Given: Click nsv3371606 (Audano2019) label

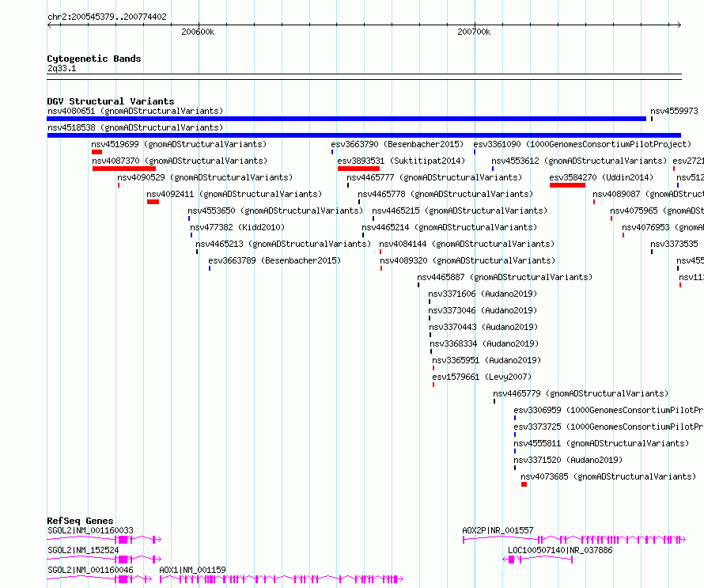Looking at the screenshot, I should tap(483, 294).
